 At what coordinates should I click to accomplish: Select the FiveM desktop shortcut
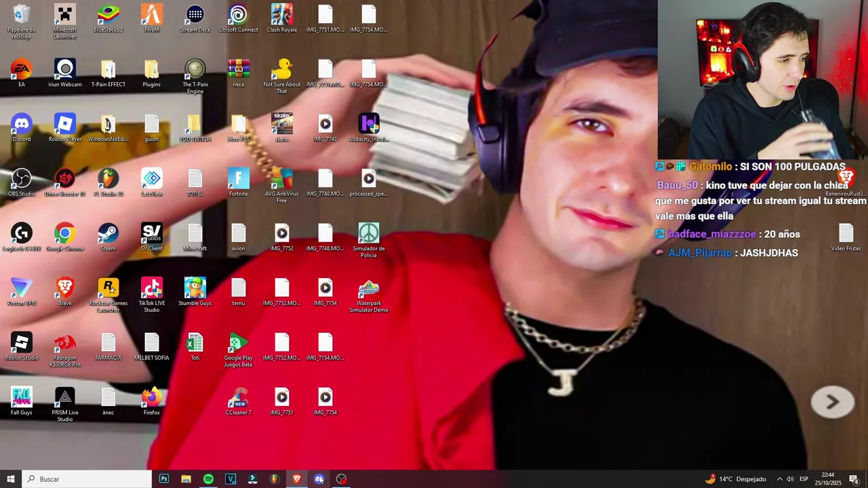point(152,19)
